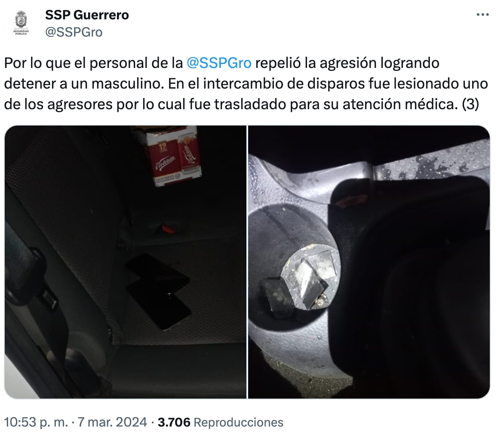Click the black phones on the seat
The image size is (504, 436).
pos(159,291)
